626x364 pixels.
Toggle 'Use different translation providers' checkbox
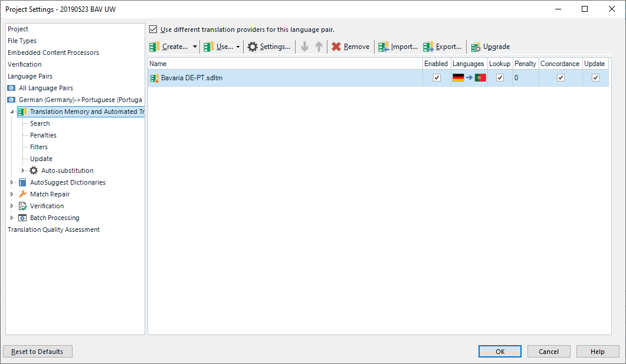coord(153,29)
